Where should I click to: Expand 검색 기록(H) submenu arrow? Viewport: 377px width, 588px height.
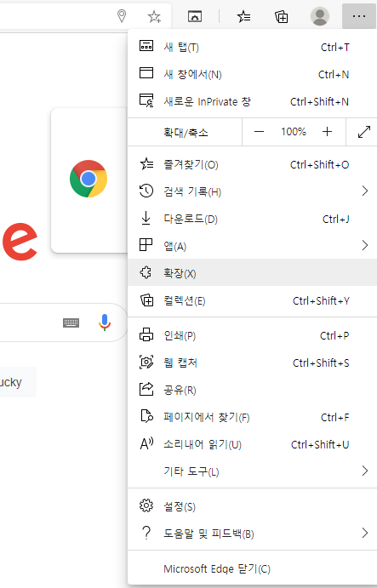(x=364, y=191)
